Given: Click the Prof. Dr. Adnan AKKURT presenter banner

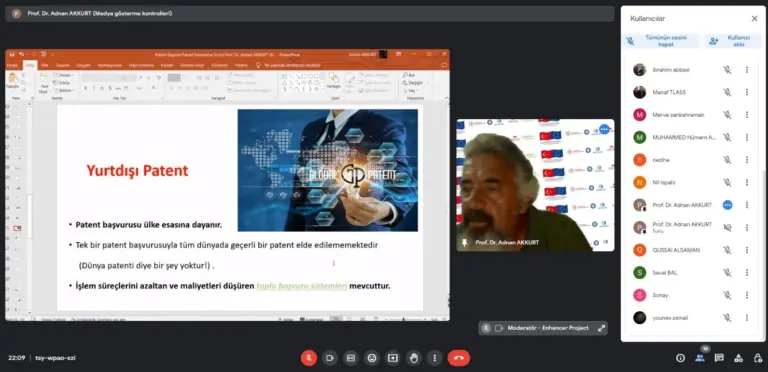Looking at the screenshot, I should (x=310, y=14).
